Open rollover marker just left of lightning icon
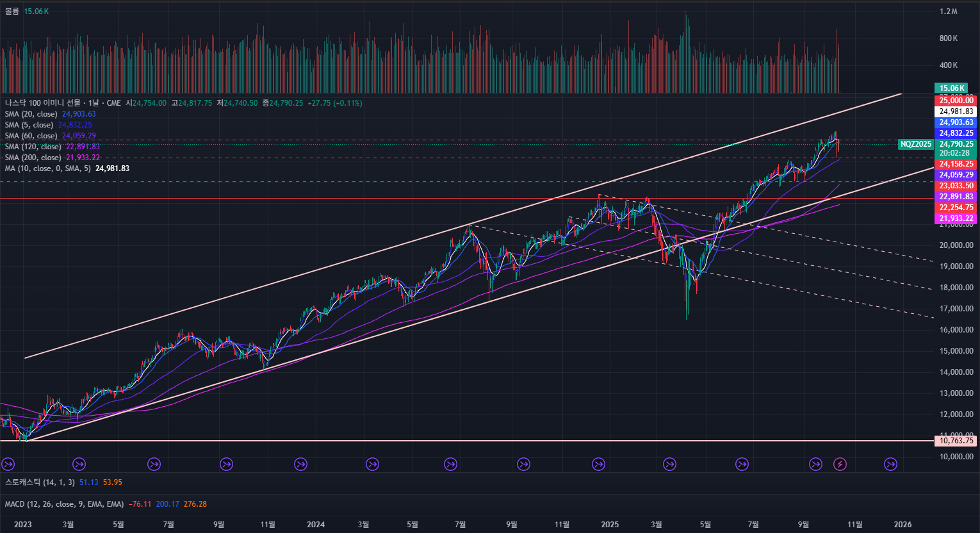 [x=815, y=464]
